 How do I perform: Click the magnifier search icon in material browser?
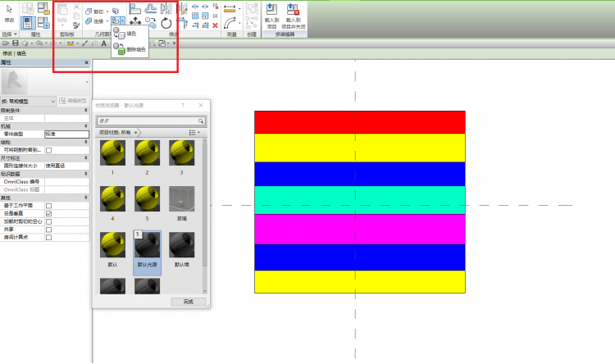point(200,121)
